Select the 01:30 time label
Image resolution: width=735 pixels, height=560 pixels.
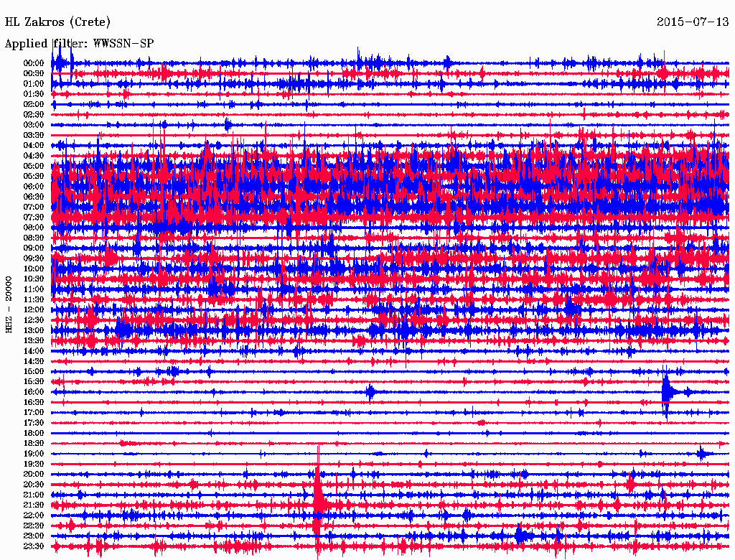[x=34, y=94]
